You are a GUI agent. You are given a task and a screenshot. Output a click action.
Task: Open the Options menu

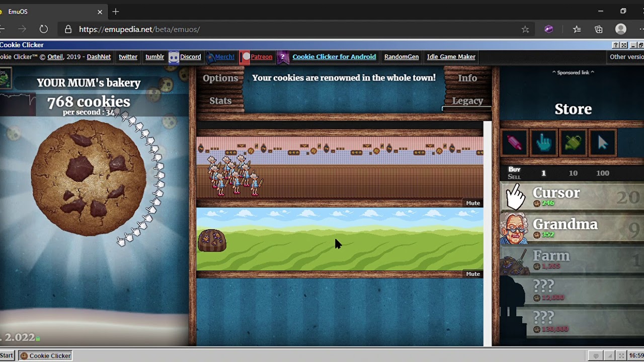tap(220, 78)
